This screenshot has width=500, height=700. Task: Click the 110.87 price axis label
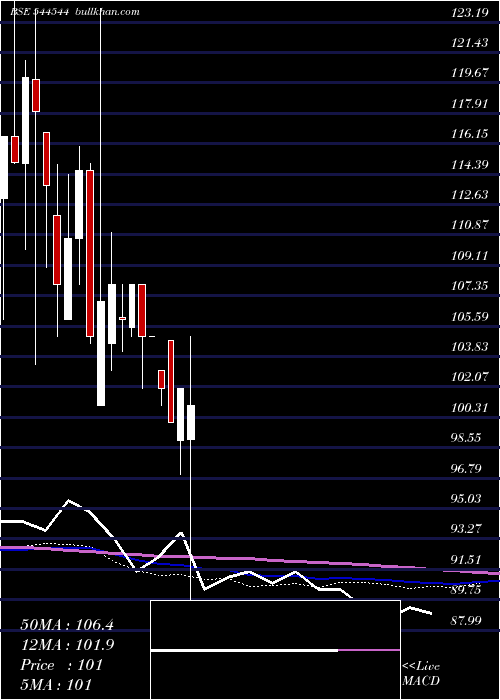[x=470, y=225]
